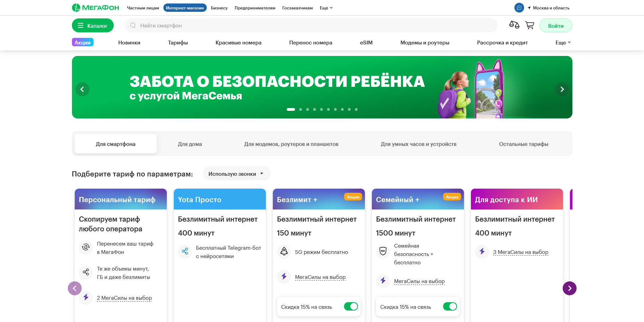Click the share icon by Бесплатный Telegram-бот
Viewport: 644px width, 322px height.
coord(185,252)
